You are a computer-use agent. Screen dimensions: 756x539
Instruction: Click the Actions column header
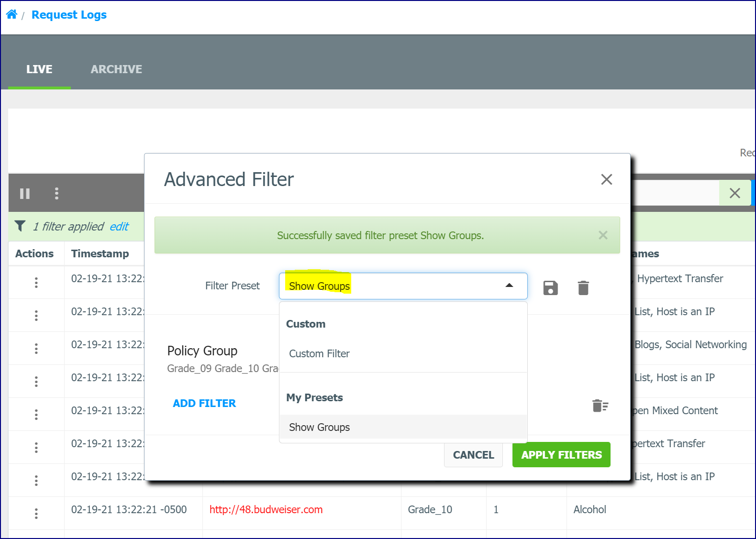pyautogui.click(x=34, y=253)
